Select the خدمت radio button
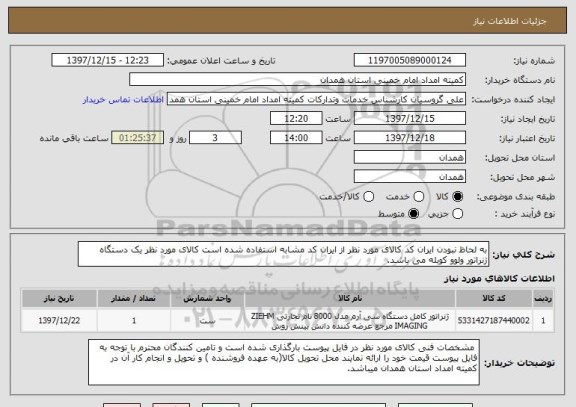This screenshot has height=407, width=576. click(419, 197)
